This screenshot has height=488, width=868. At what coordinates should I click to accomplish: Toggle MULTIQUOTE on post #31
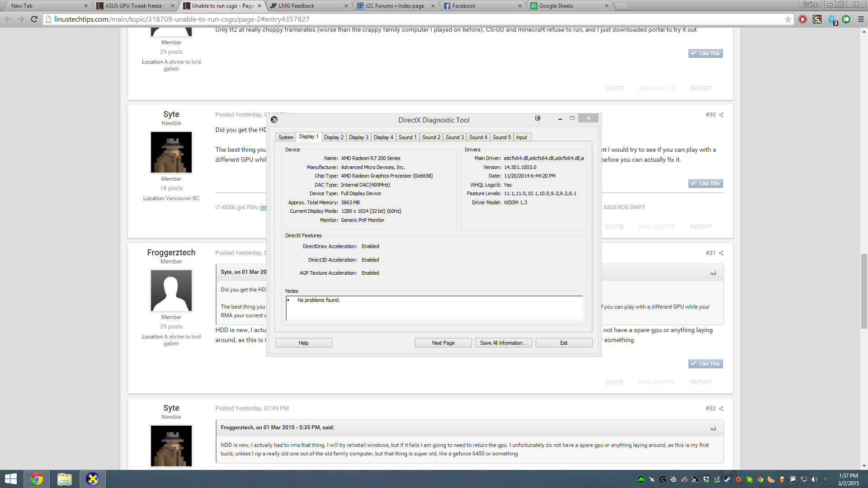pyautogui.click(x=656, y=382)
